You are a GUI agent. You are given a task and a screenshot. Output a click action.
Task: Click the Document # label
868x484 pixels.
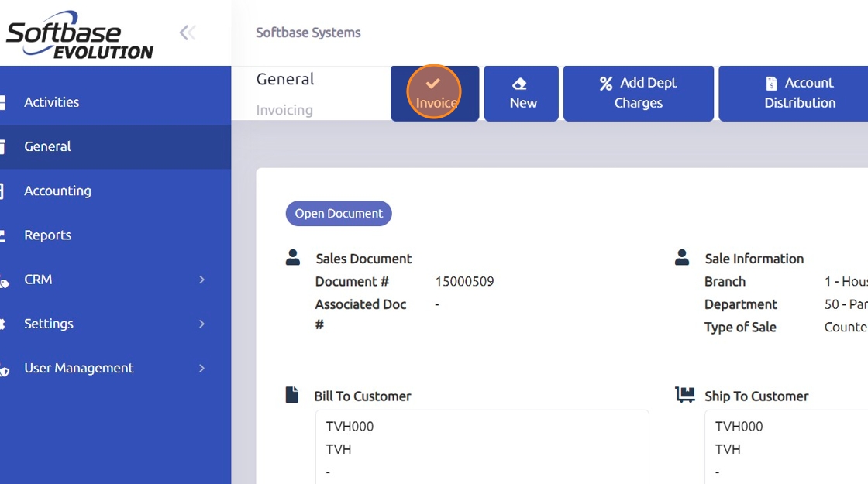click(x=352, y=282)
